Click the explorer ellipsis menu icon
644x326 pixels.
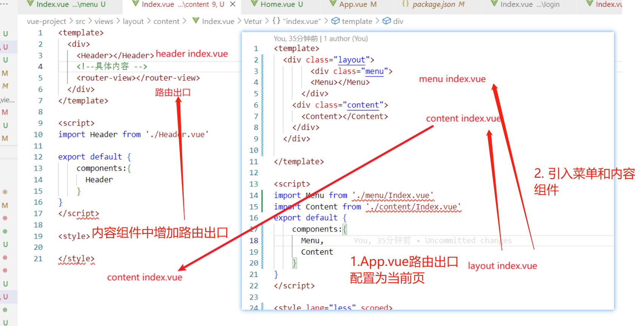coord(4,3)
